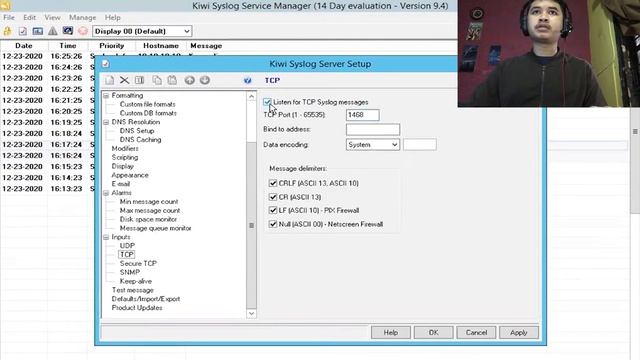Select DNS Caching in tree
Screen dimensions: 640x360
(140, 140)
